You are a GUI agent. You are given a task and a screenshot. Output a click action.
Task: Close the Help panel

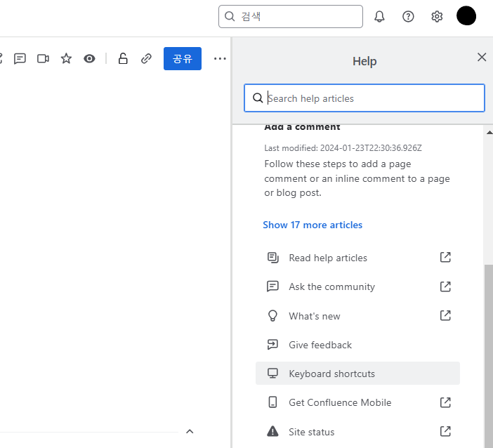point(482,58)
